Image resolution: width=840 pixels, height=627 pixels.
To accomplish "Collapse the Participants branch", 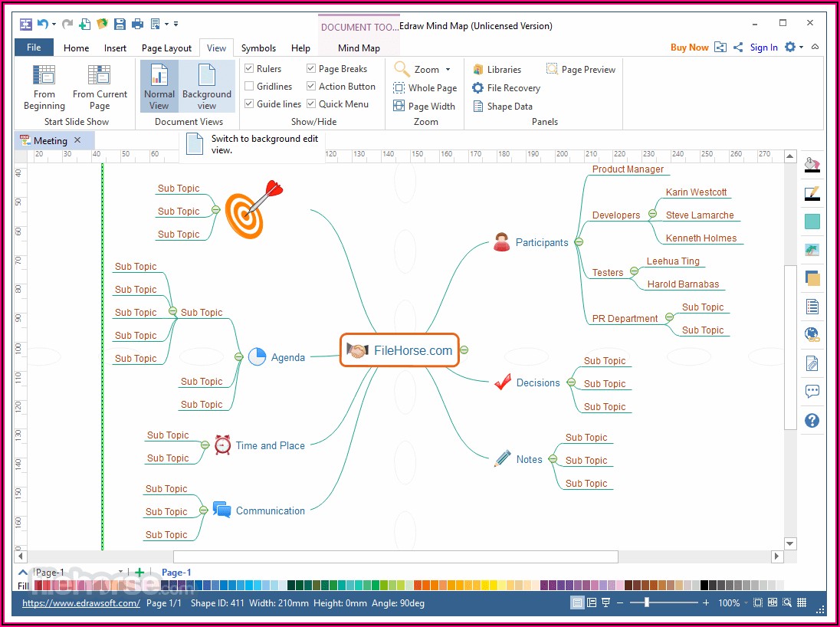I will (x=579, y=242).
